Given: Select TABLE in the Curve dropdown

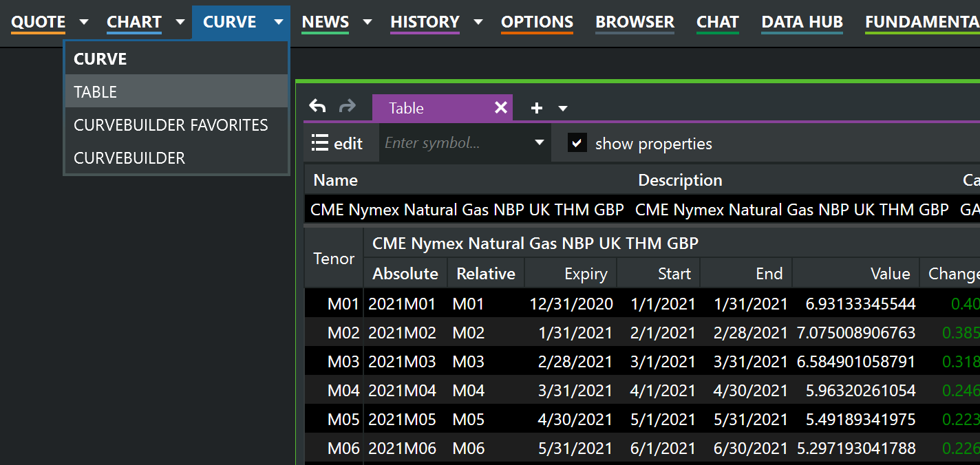Looking at the screenshot, I should pos(176,91).
